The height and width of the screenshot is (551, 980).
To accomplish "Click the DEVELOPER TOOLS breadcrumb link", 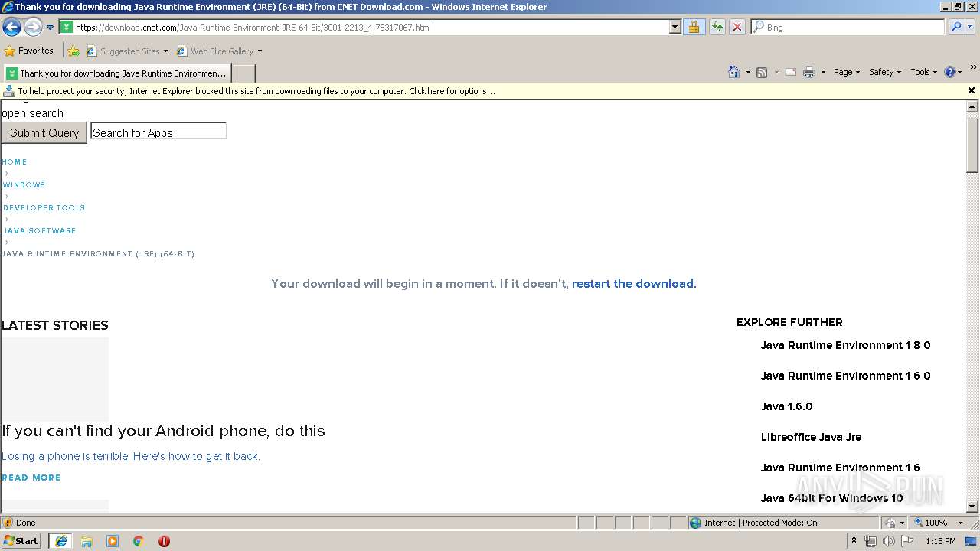I will (44, 208).
